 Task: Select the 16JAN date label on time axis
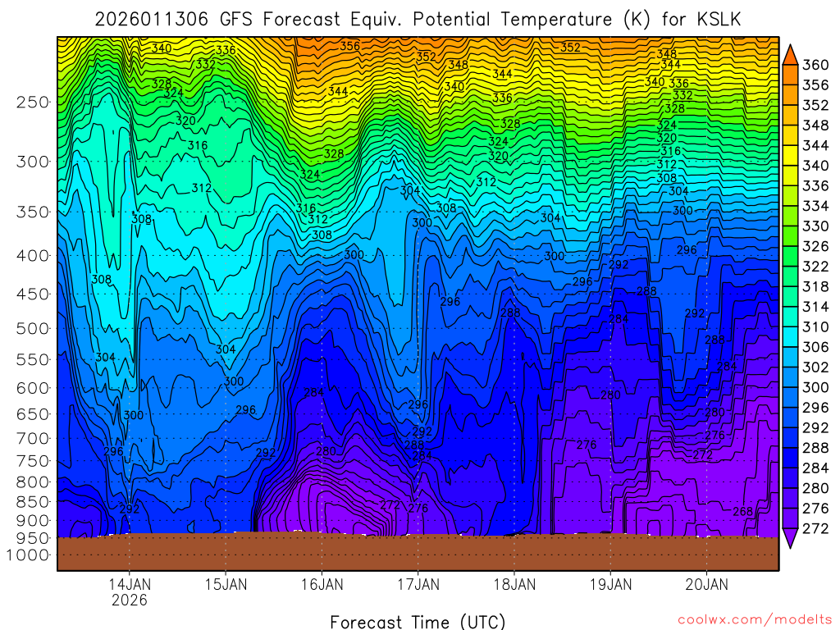pos(322,584)
